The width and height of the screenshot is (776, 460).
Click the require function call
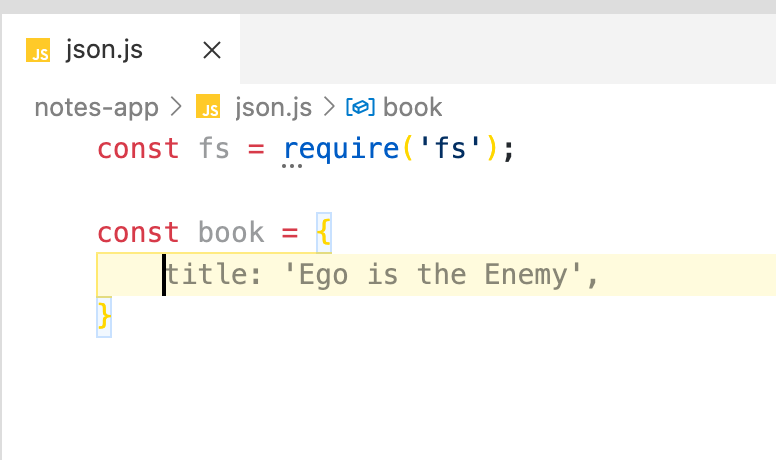341,149
